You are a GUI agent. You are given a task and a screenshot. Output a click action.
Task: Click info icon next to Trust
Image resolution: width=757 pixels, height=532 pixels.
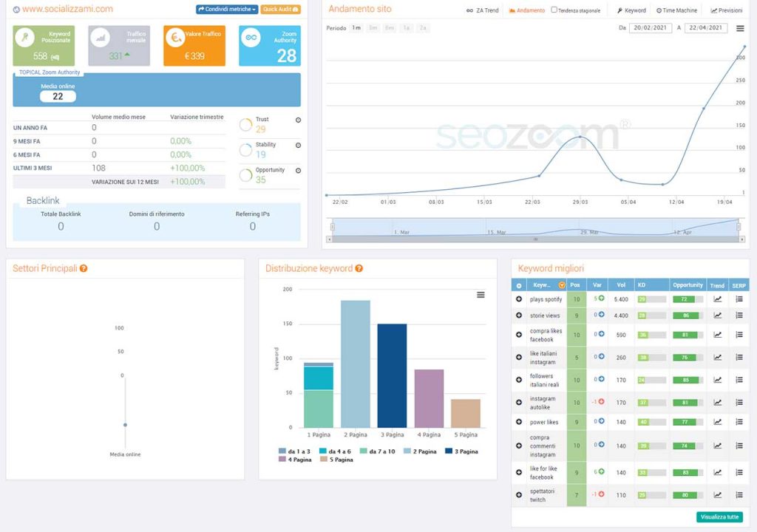pos(299,120)
